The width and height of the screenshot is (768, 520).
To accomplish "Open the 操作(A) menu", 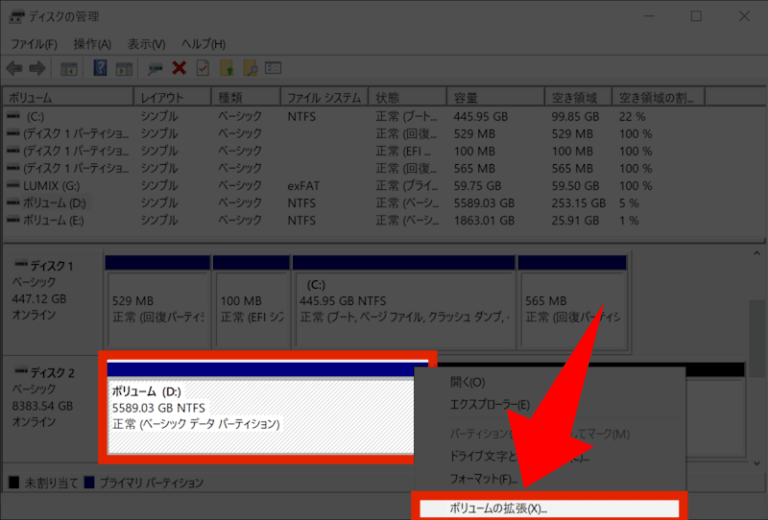I will pyautogui.click(x=92, y=44).
